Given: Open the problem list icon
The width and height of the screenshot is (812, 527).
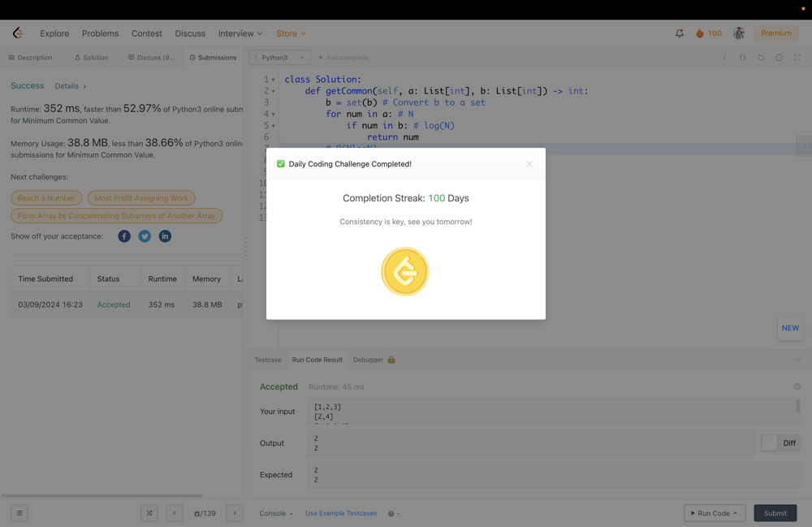Looking at the screenshot, I should click(x=19, y=513).
